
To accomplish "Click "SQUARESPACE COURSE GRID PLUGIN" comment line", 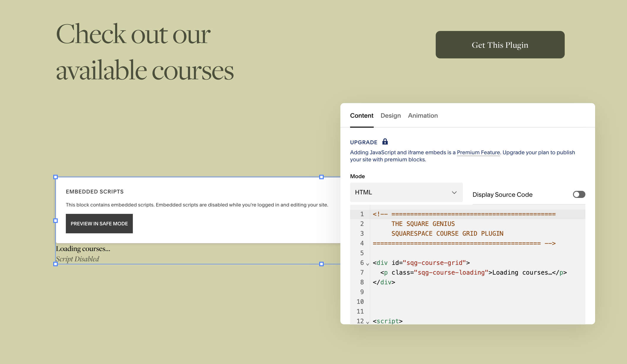I will 447,234.
